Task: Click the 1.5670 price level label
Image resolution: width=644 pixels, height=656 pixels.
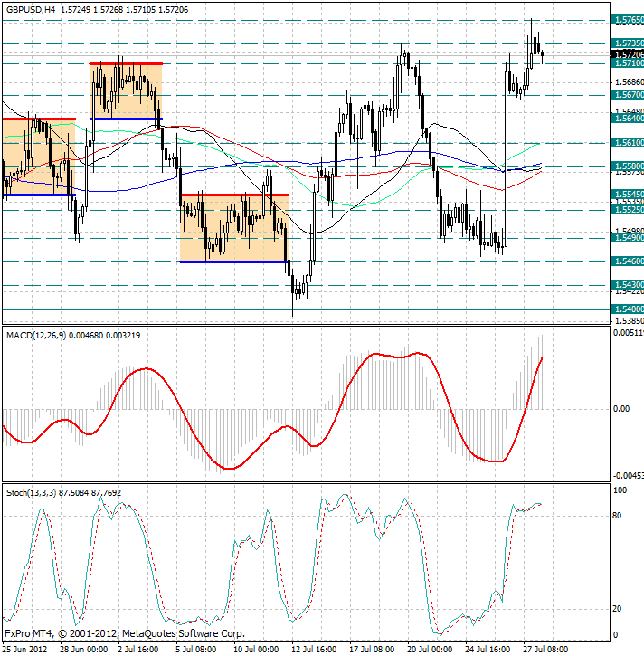Action: tap(628, 95)
